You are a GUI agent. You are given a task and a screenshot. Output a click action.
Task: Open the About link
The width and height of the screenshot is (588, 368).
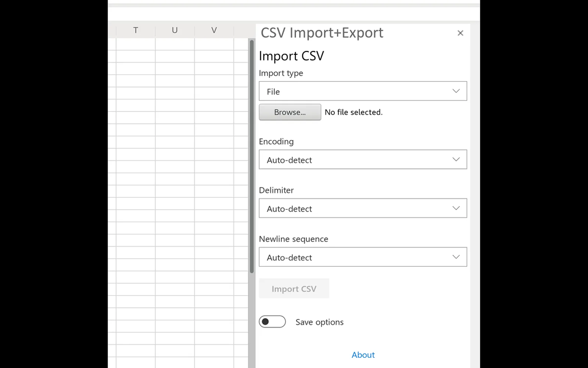(x=363, y=355)
